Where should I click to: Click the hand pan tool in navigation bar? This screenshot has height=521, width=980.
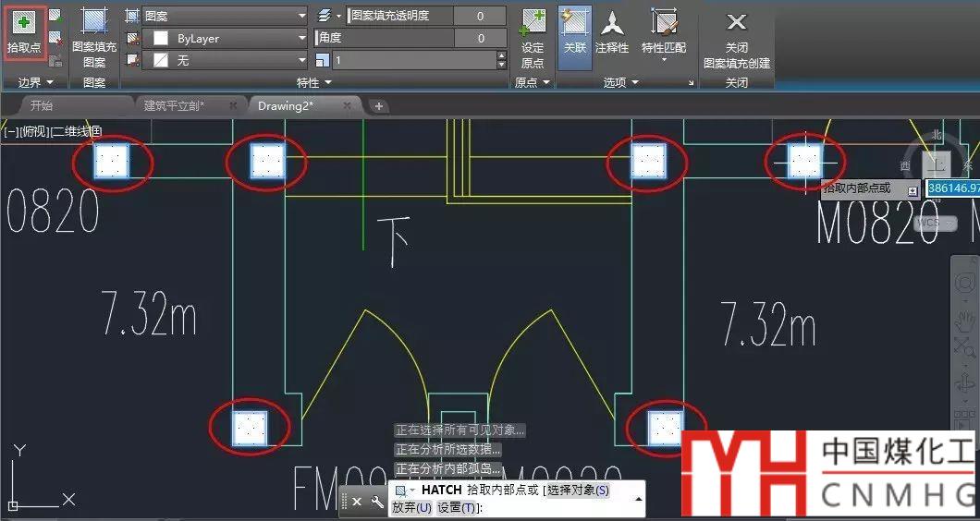tap(965, 321)
